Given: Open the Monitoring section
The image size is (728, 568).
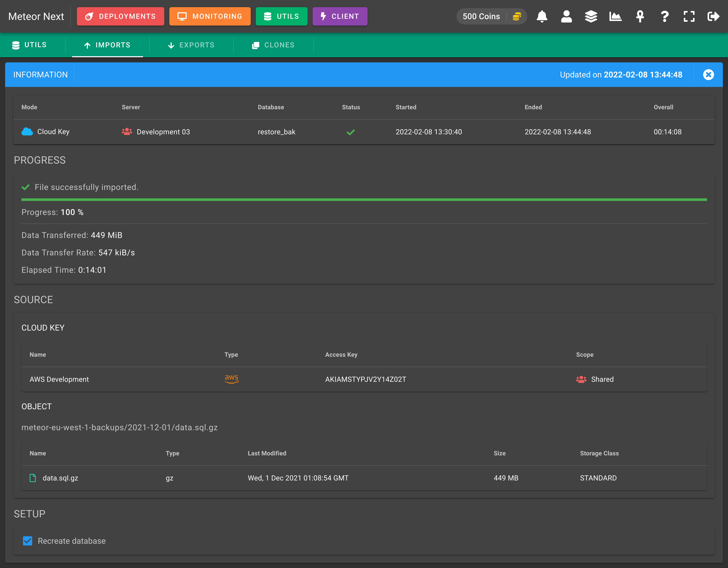Looking at the screenshot, I should (x=210, y=16).
